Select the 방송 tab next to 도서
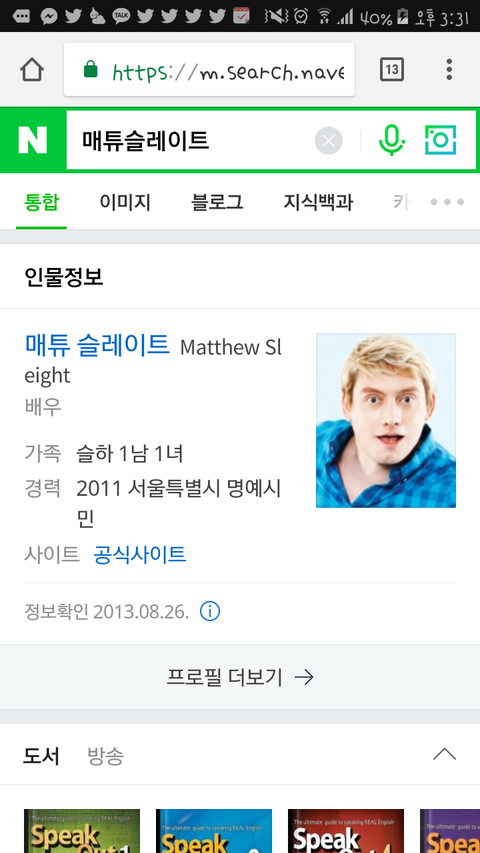This screenshot has width=480, height=853. click(106, 756)
